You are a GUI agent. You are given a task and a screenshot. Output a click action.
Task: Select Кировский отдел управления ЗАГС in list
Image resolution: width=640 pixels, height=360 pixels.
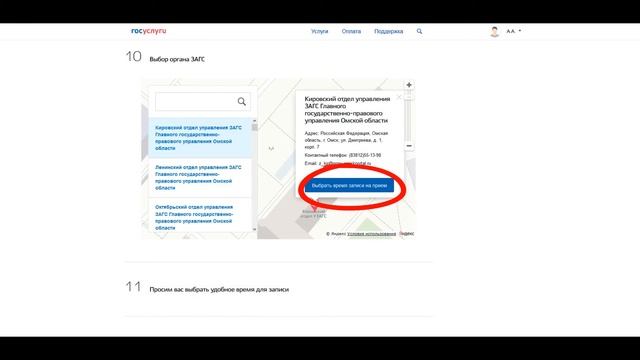coord(200,138)
